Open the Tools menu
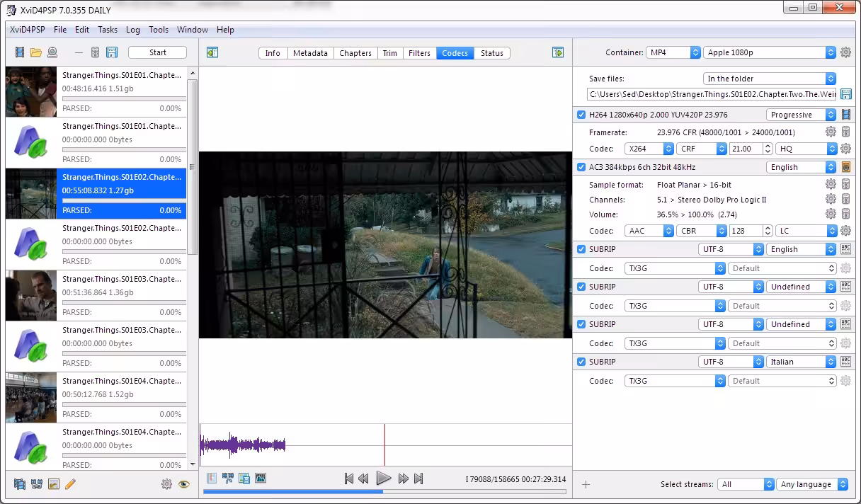Image resolution: width=861 pixels, height=504 pixels. (x=159, y=30)
